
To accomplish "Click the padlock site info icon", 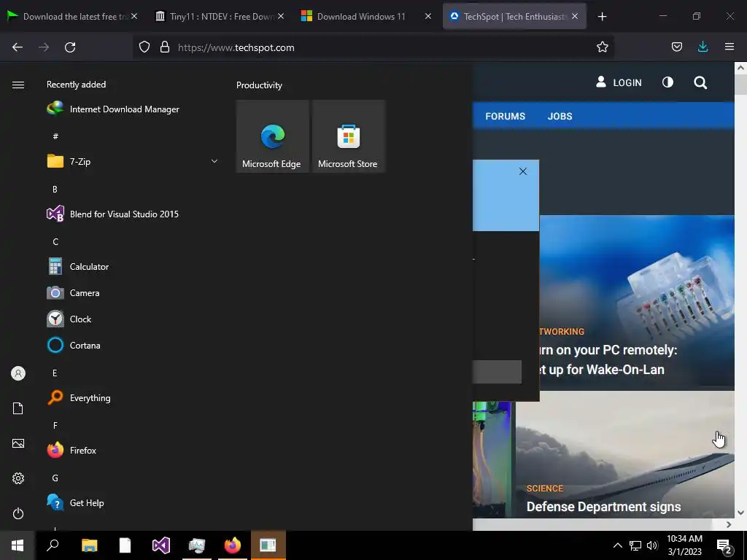I will tap(165, 47).
